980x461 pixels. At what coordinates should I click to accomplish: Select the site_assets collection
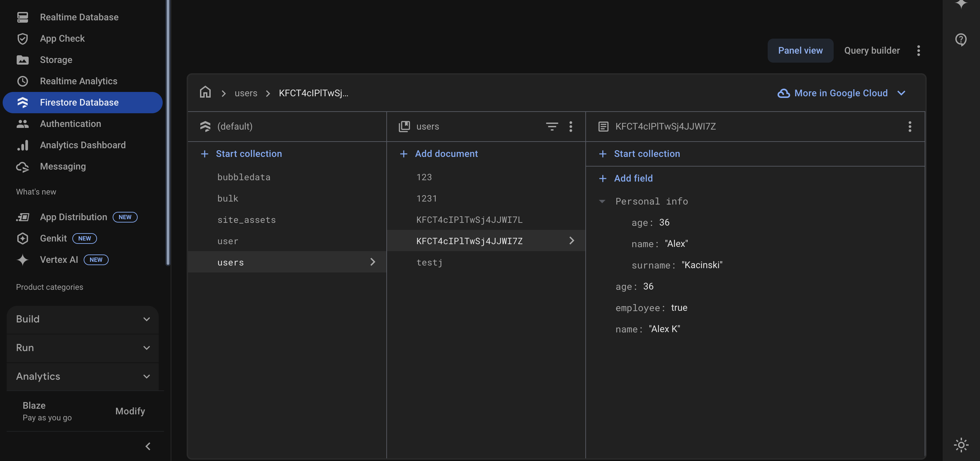246,220
